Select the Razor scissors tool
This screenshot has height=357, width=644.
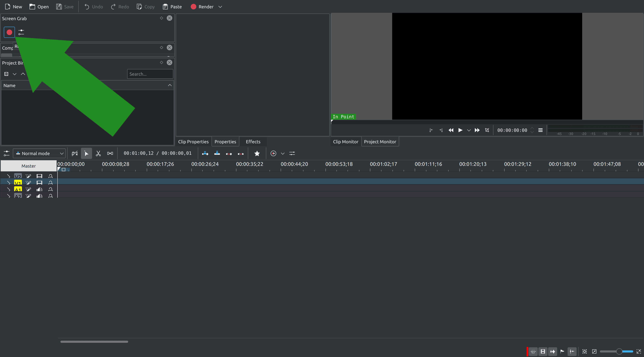[98, 153]
